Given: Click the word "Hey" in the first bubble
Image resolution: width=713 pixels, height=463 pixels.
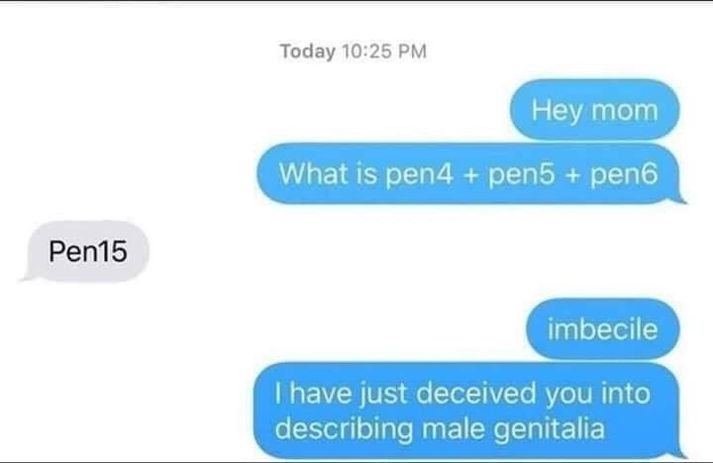Looking at the screenshot, I should 557,111.
